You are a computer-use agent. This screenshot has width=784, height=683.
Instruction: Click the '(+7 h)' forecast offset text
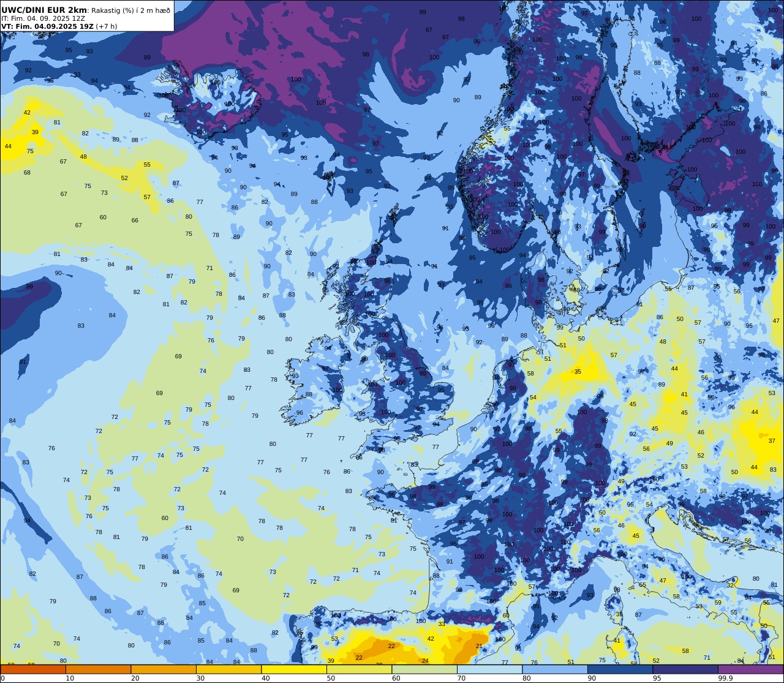[106, 26]
